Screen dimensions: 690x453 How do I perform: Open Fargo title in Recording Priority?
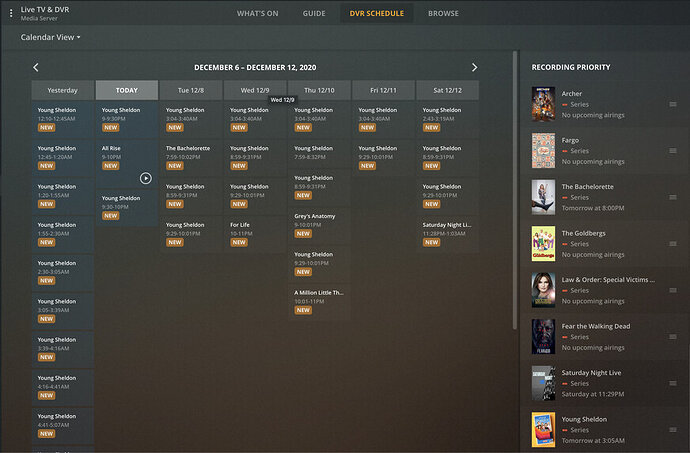pos(570,140)
